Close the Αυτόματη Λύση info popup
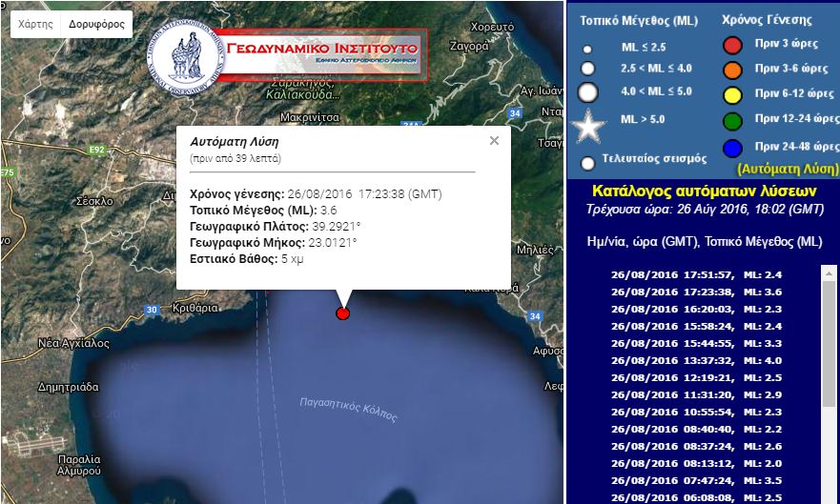This screenshot has height=504, width=840. coord(494,141)
